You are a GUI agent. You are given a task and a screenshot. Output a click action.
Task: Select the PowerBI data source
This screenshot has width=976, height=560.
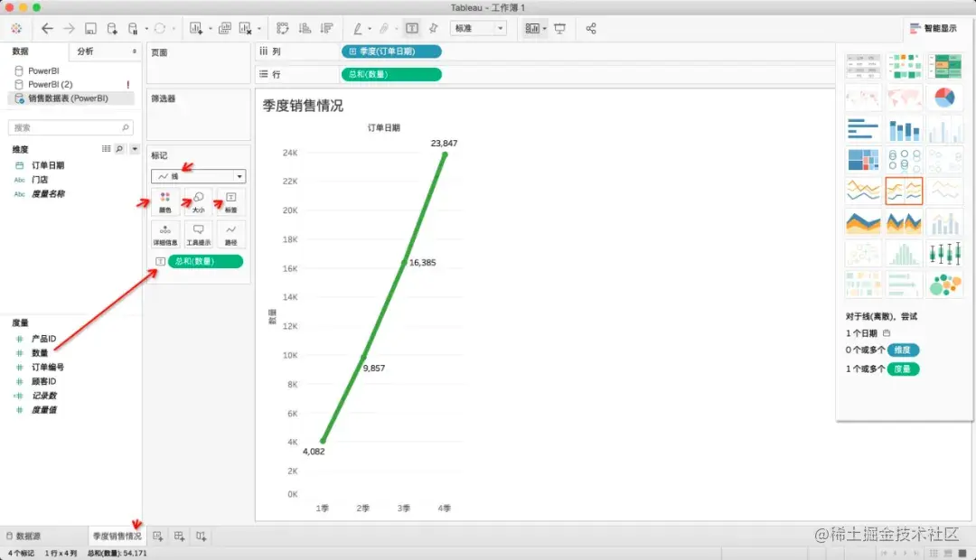pos(43,71)
